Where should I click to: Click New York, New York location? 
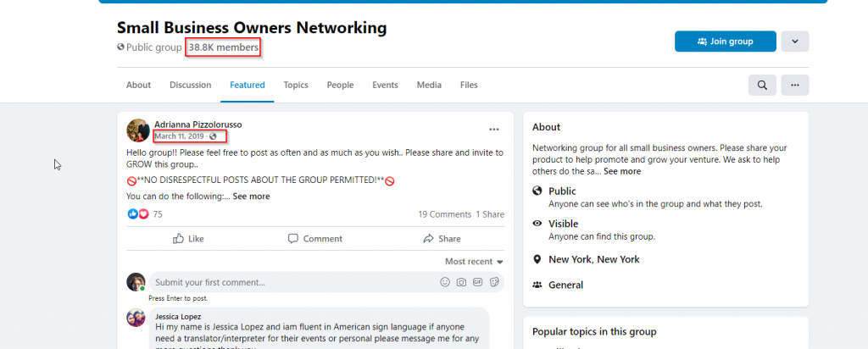594,259
